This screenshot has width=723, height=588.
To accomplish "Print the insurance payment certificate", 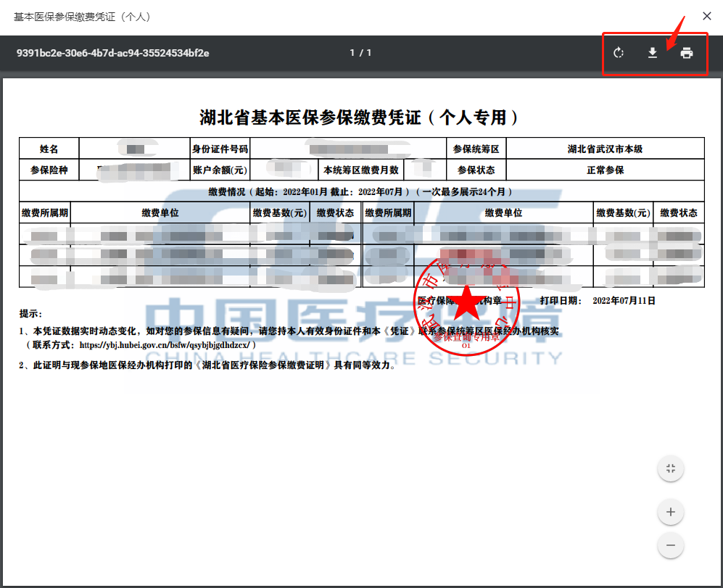I will click(687, 53).
